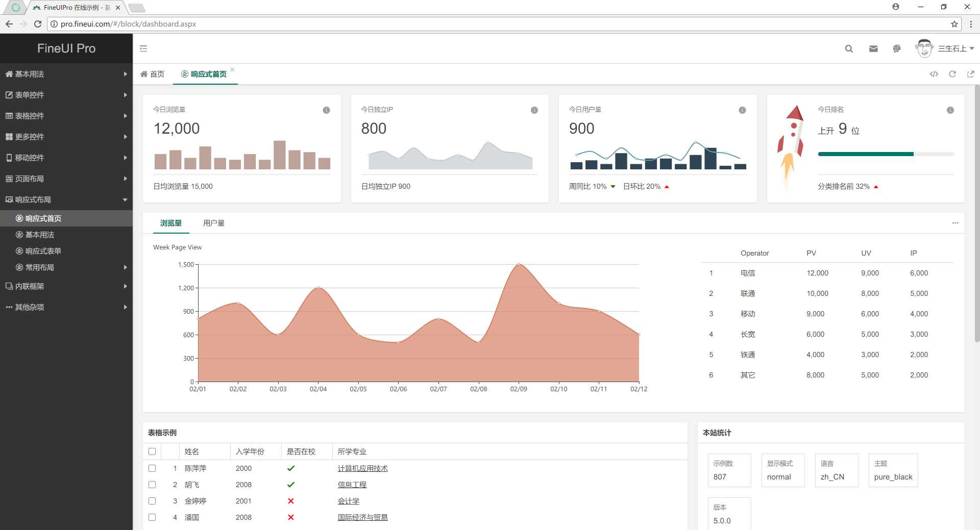Click the green check for 陈萍萍 row
The image size is (980, 530).
click(x=291, y=468)
